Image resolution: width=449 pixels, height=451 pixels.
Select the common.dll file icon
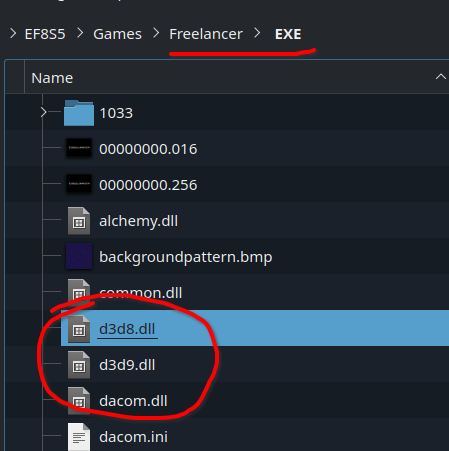point(79,291)
